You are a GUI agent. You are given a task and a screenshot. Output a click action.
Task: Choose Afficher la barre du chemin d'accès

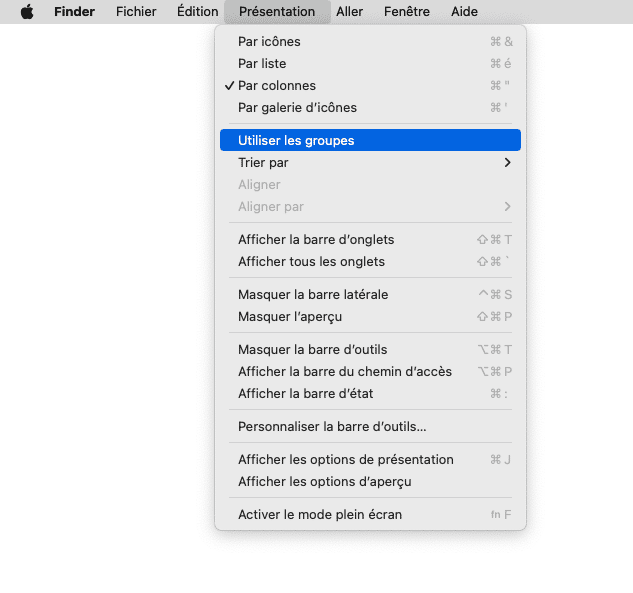pyautogui.click(x=370, y=371)
